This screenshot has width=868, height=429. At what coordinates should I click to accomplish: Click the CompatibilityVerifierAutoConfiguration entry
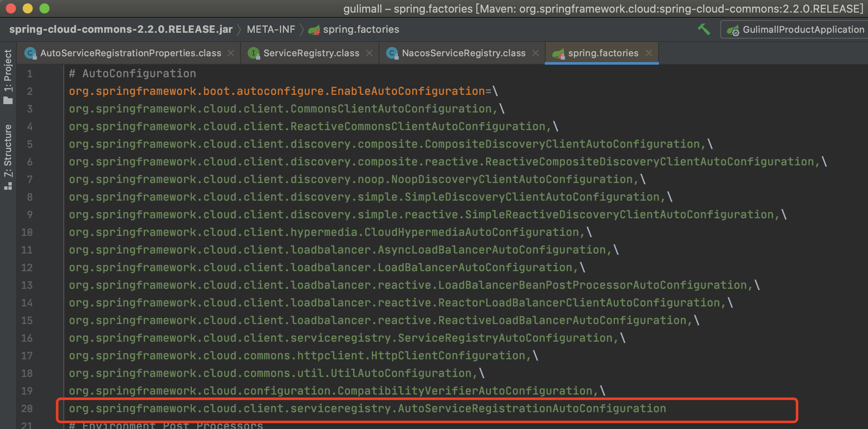331,391
